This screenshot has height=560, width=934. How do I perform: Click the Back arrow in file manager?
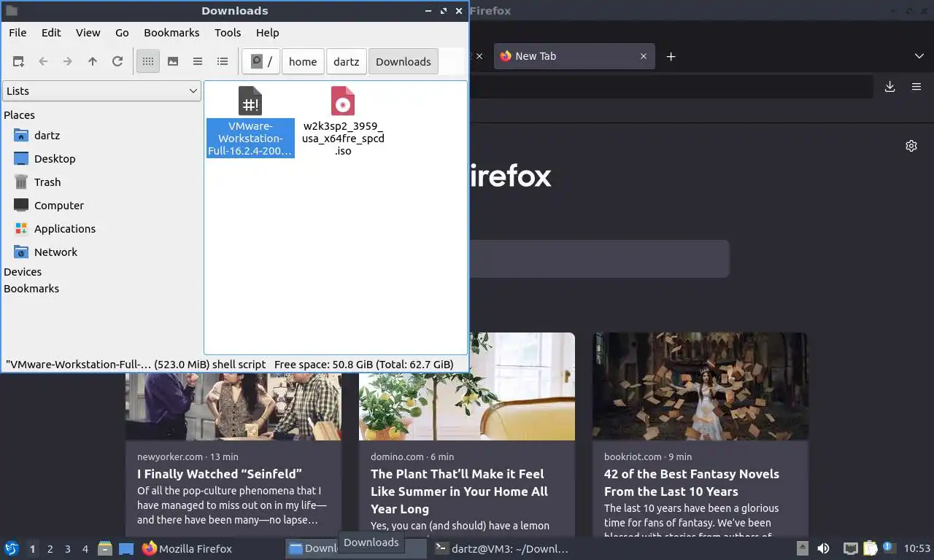pos(43,62)
